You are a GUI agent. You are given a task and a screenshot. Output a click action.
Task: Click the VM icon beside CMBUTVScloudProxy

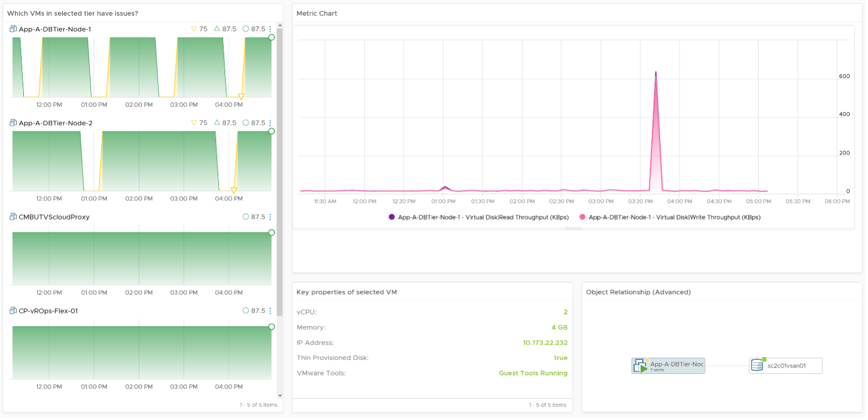click(13, 216)
